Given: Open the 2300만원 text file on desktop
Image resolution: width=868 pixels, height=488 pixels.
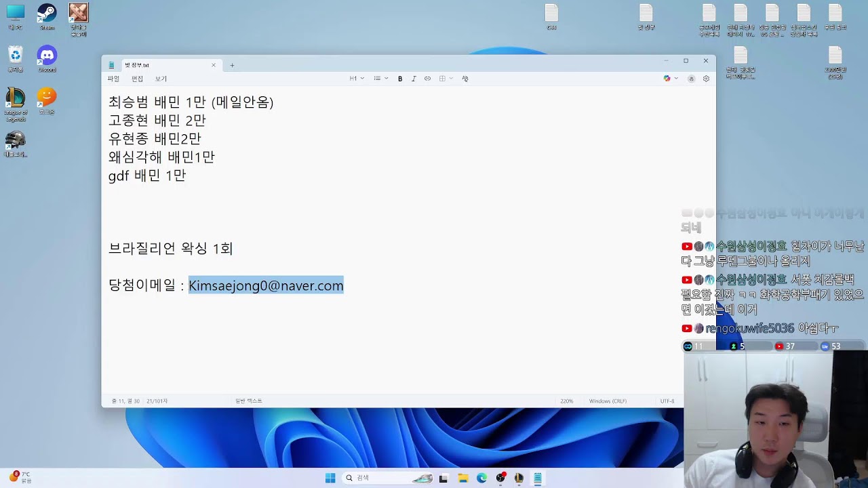Looking at the screenshot, I should (x=835, y=62).
